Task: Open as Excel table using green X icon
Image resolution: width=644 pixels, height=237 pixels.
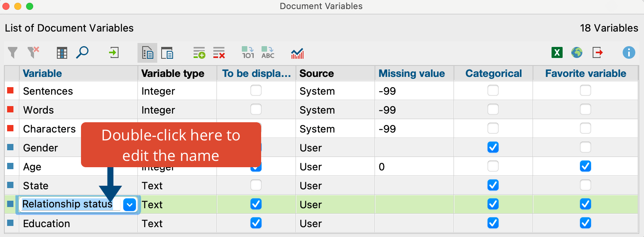Action: (557, 52)
